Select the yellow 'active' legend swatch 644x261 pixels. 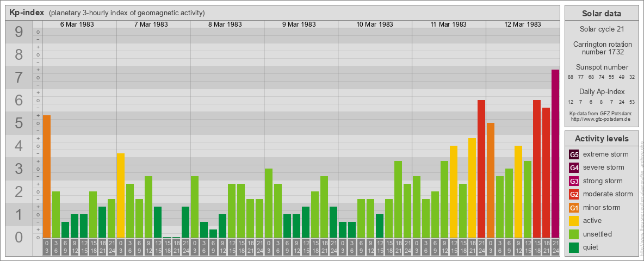click(574, 221)
